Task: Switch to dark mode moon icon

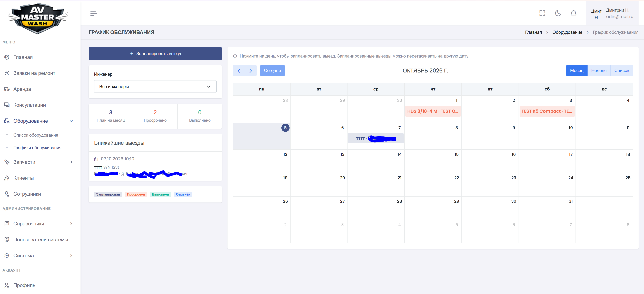Action: 558,13
